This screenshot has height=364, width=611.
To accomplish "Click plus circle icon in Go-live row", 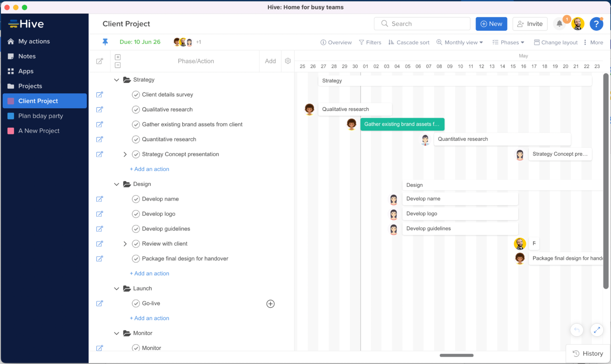I will pyautogui.click(x=270, y=304).
